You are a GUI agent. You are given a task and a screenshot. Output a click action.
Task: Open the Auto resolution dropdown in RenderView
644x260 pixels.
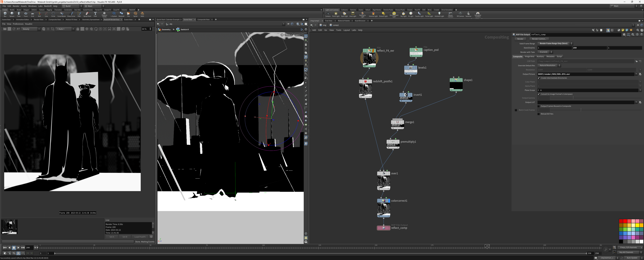click(x=65, y=29)
